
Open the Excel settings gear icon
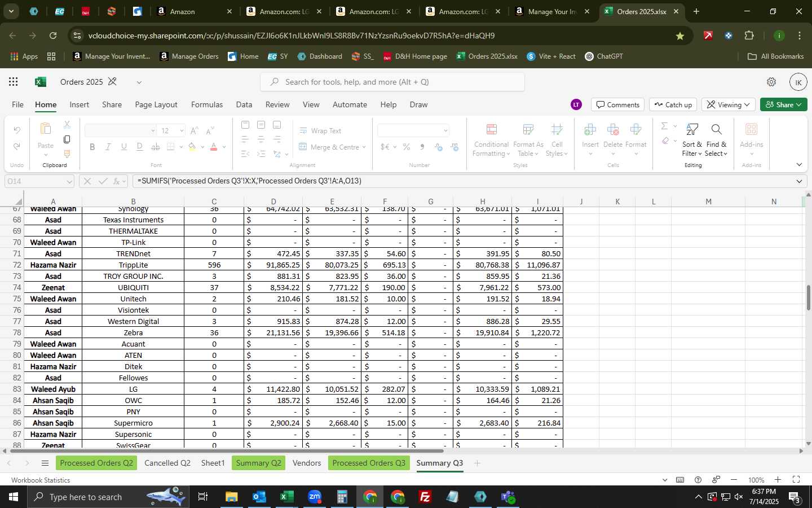pyautogui.click(x=771, y=82)
